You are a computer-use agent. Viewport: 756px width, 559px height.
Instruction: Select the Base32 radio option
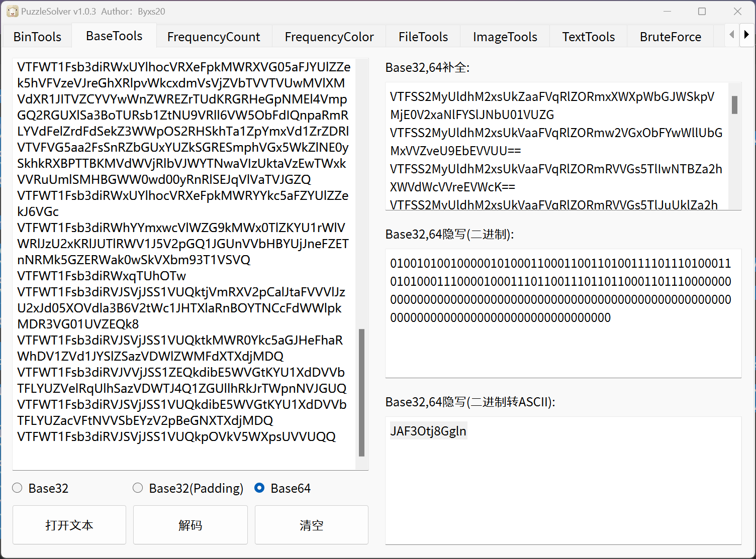point(18,488)
